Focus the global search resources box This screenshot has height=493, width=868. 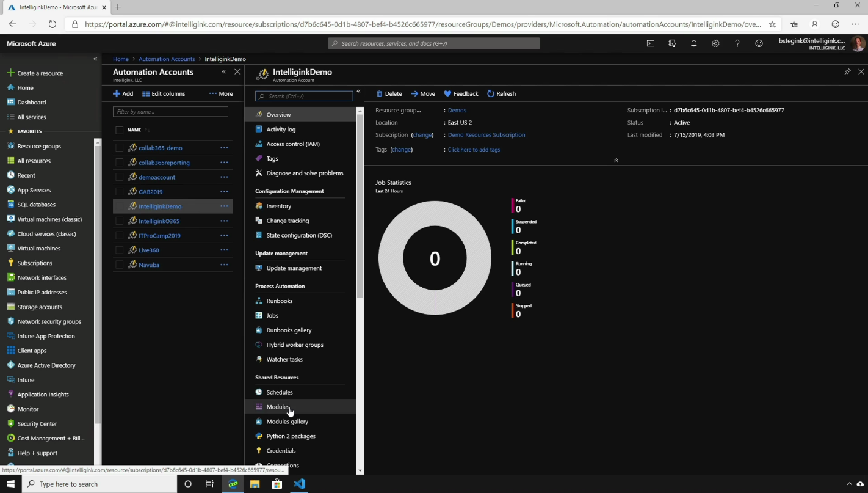(x=434, y=43)
